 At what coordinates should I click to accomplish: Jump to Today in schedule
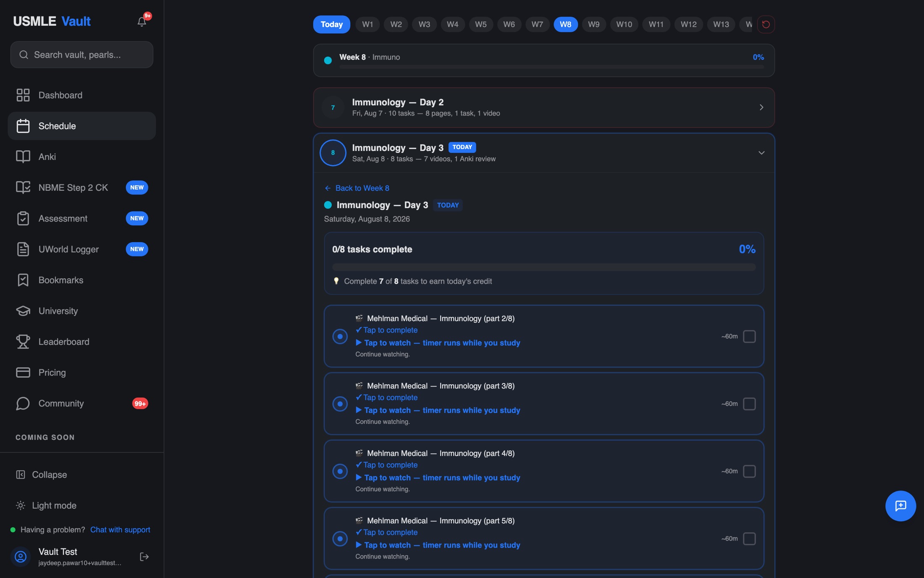(331, 24)
